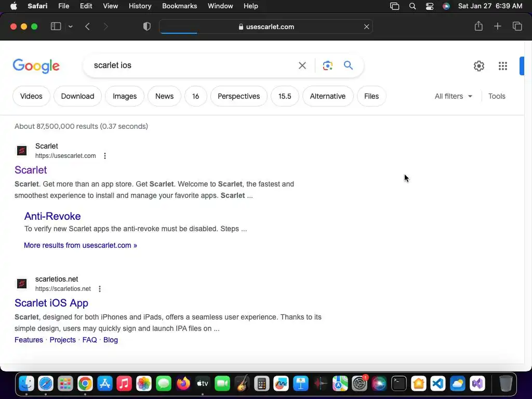Select the Images filter chip
The width and height of the screenshot is (532, 399).
(125, 96)
